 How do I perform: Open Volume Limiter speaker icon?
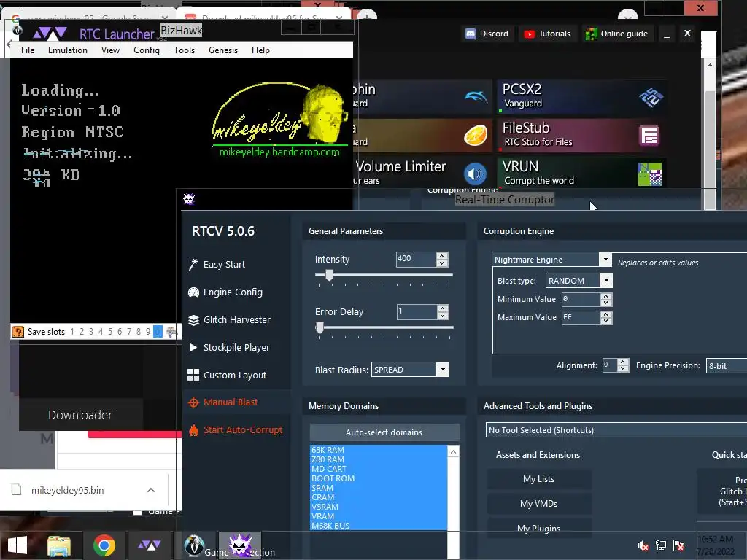pos(475,174)
